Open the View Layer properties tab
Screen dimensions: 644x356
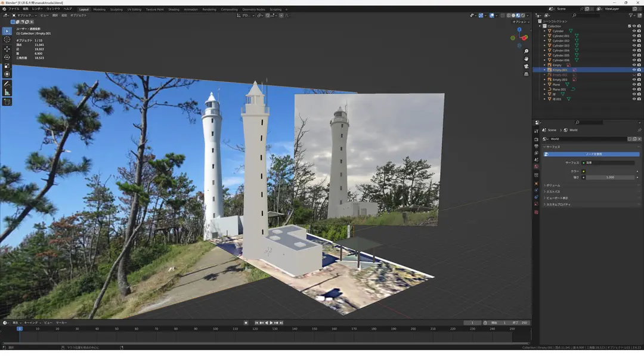coord(537,153)
